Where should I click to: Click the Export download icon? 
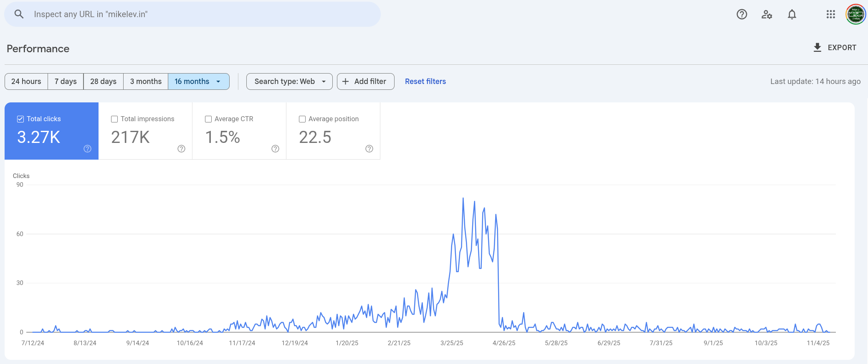pos(817,48)
